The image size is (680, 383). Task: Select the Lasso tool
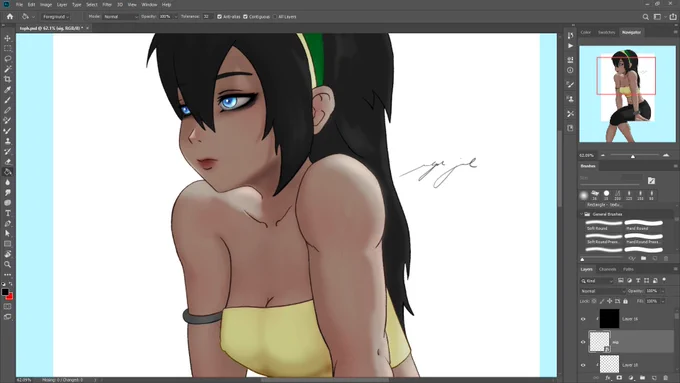(x=7, y=59)
